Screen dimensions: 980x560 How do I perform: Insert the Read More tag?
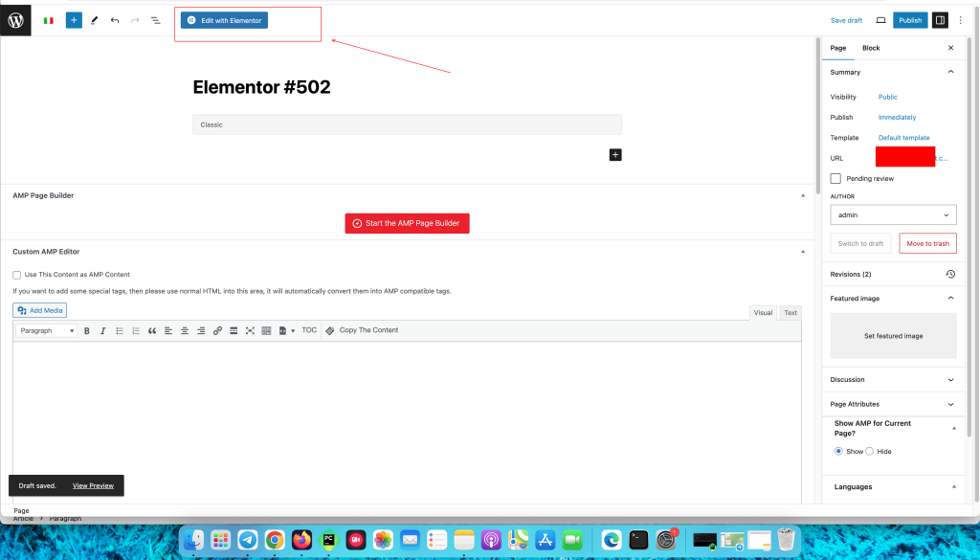tap(234, 330)
